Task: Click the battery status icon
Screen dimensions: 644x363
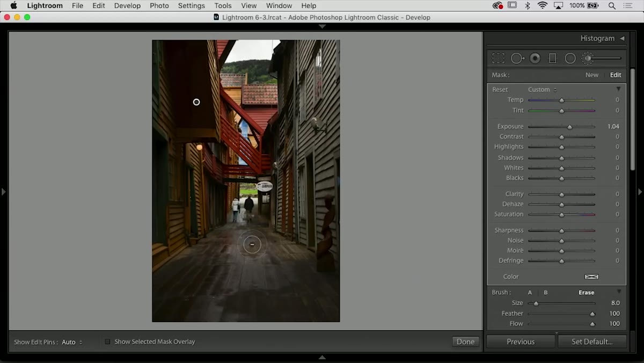Action: pyautogui.click(x=593, y=5)
